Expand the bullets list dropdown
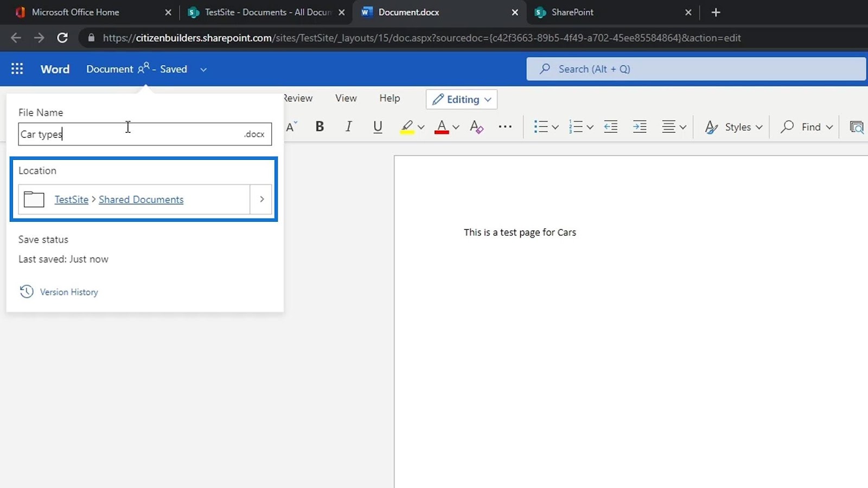 (555, 127)
